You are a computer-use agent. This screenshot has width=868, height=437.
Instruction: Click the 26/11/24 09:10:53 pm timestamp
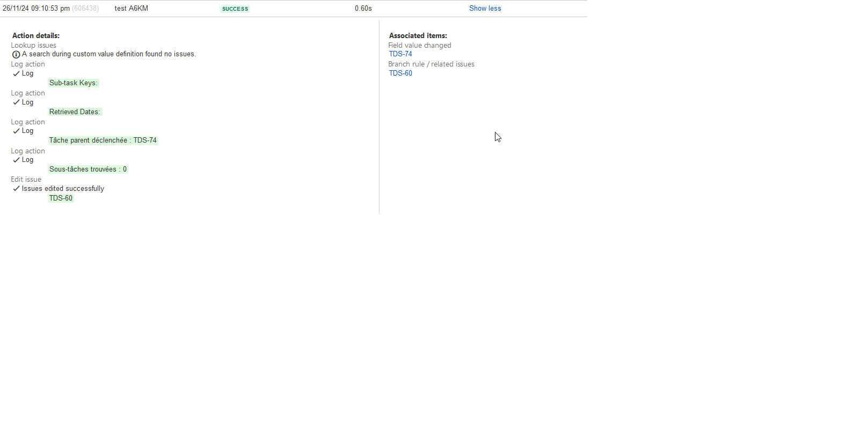pyautogui.click(x=36, y=9)
